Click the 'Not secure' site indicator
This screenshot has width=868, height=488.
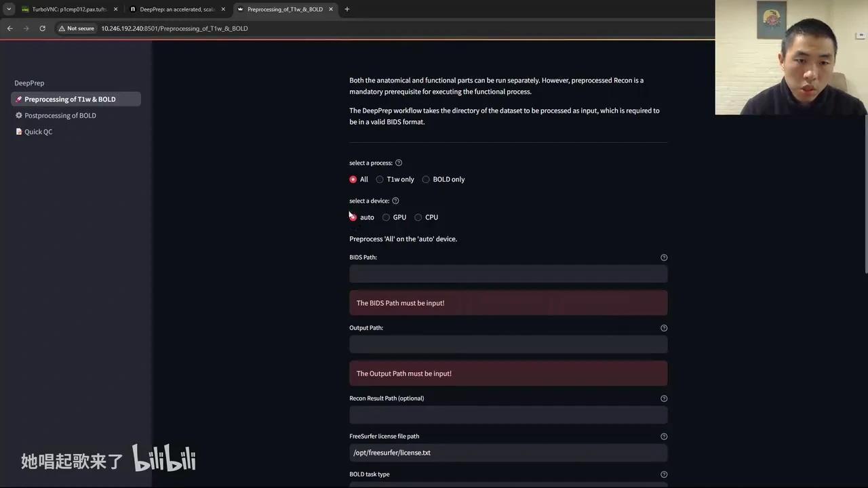[77, 28]
